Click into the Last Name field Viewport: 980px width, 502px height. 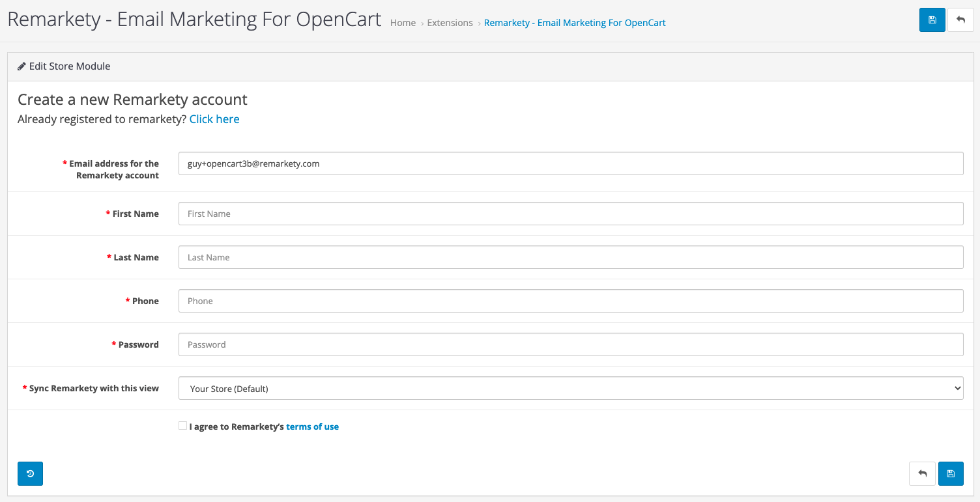(x=571, y=257)
